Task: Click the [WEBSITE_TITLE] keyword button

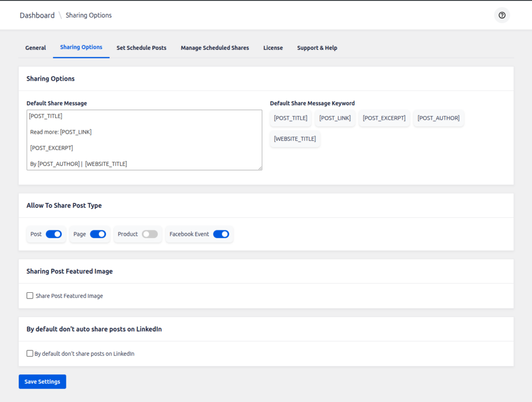Action: pos(295,139)
